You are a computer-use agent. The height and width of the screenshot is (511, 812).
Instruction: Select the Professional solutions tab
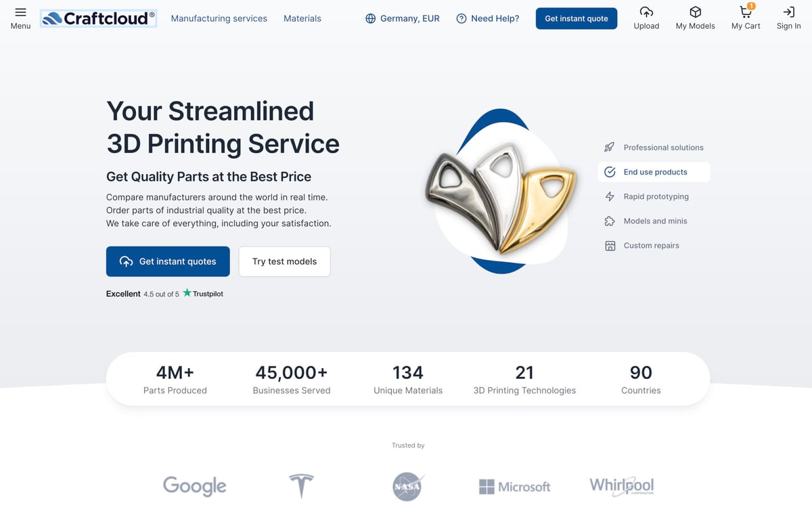(654, 148)
